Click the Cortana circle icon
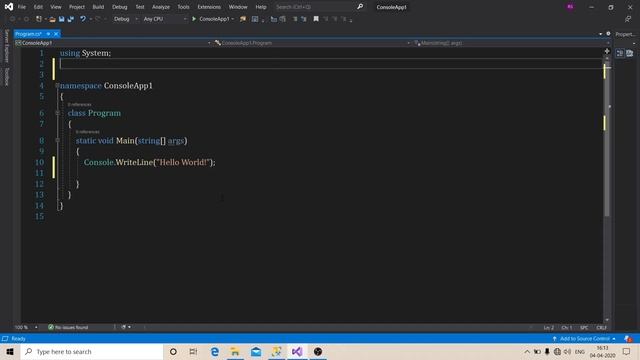Screen dimensions: 640x360 click(x=173, y=351)
